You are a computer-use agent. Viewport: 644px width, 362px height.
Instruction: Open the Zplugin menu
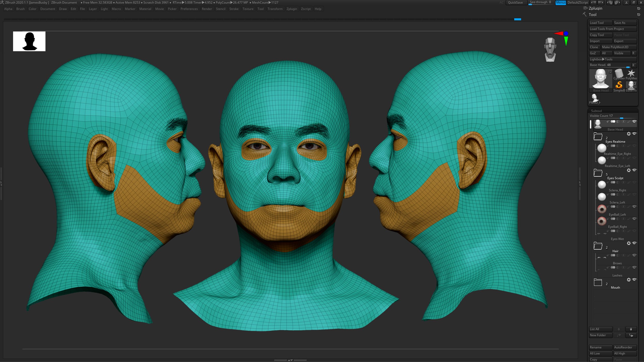292,9
